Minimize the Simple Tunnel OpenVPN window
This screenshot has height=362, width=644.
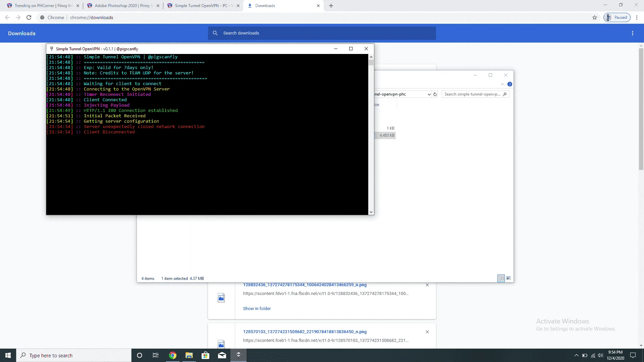coord(335,49)
